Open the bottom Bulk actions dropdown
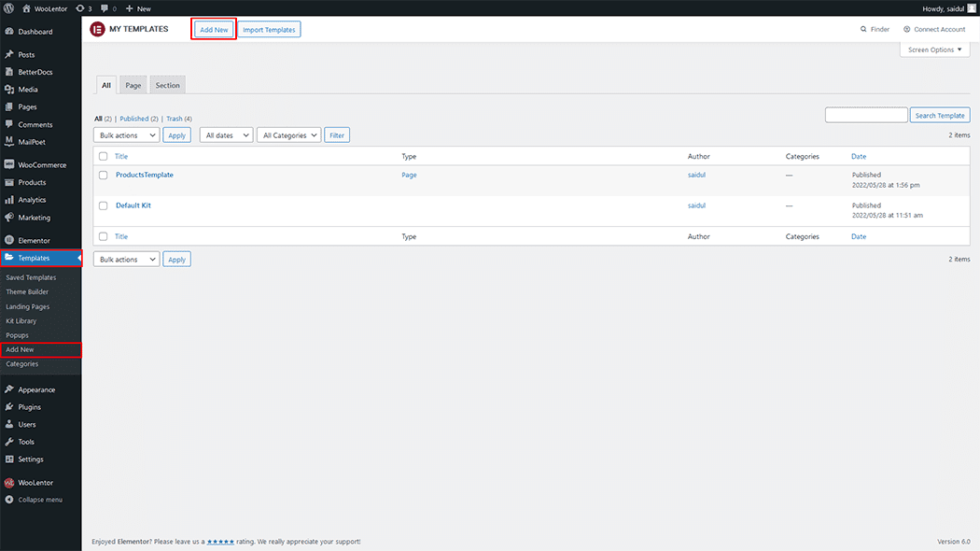The image size is (980, 551). pos(126,259)
